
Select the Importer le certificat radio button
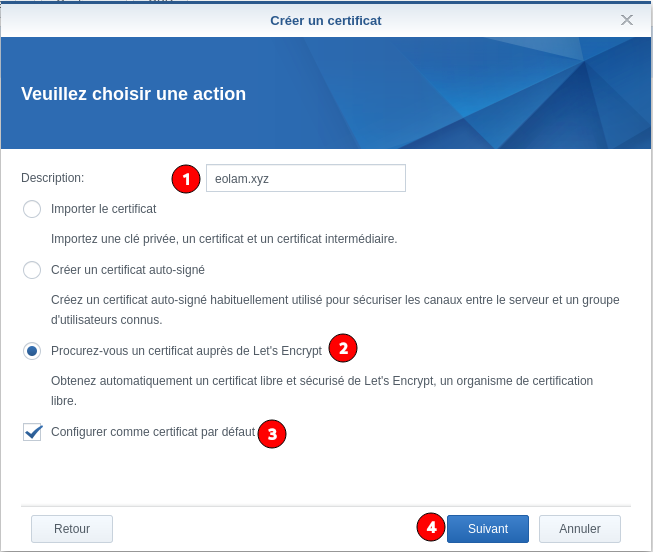[32, 209]
